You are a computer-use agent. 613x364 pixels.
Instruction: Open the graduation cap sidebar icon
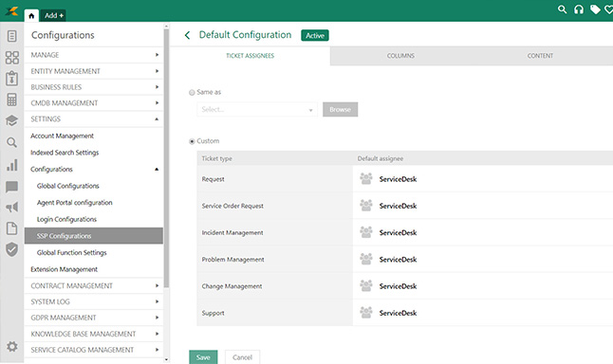click(11, 120)
